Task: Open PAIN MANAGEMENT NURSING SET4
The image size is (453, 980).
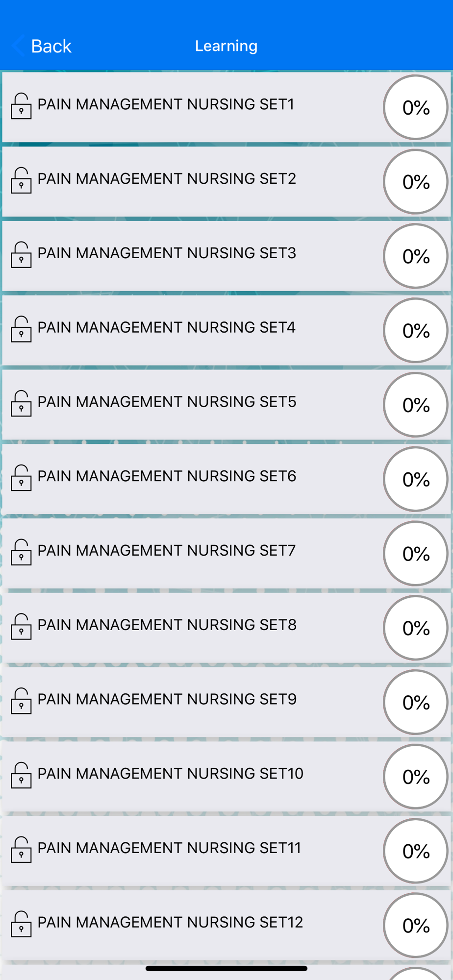Action: click(x=226, y=331)
